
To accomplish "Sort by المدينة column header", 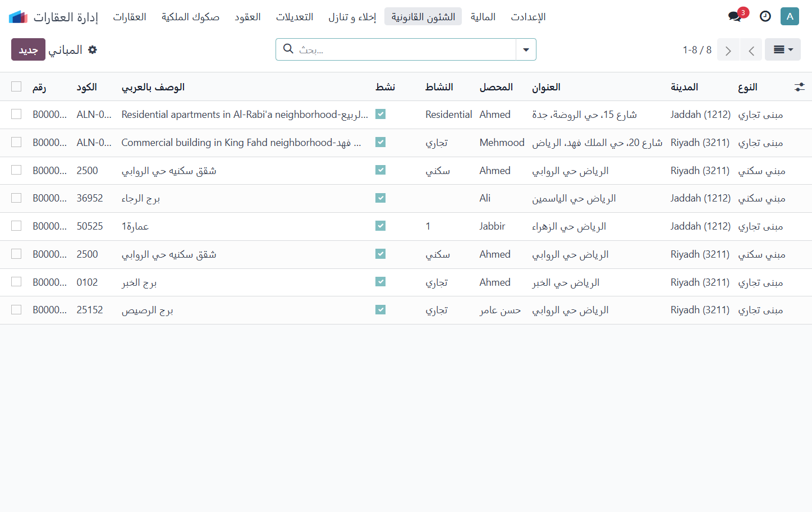I will [684, 87].
